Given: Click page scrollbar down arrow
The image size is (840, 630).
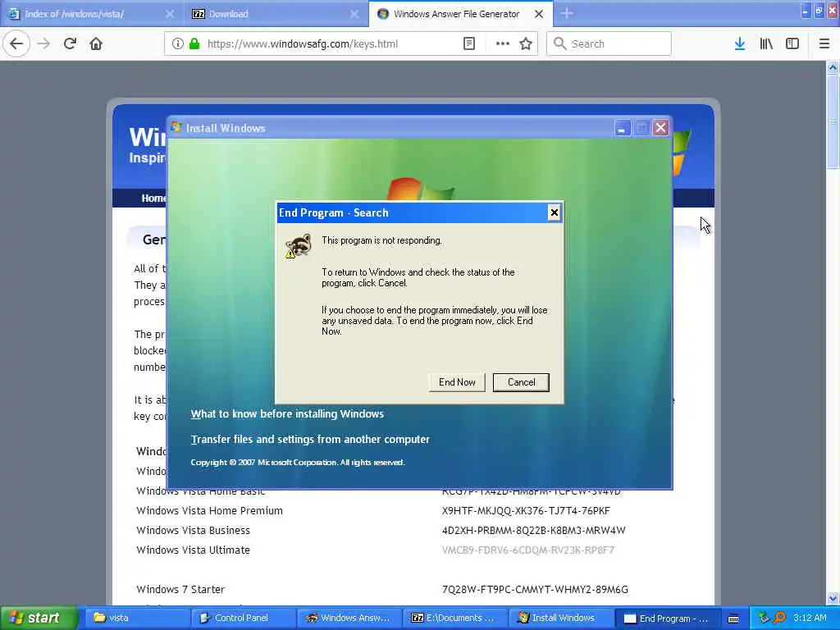Looking at the screenshot, I should tap(833, 598).
